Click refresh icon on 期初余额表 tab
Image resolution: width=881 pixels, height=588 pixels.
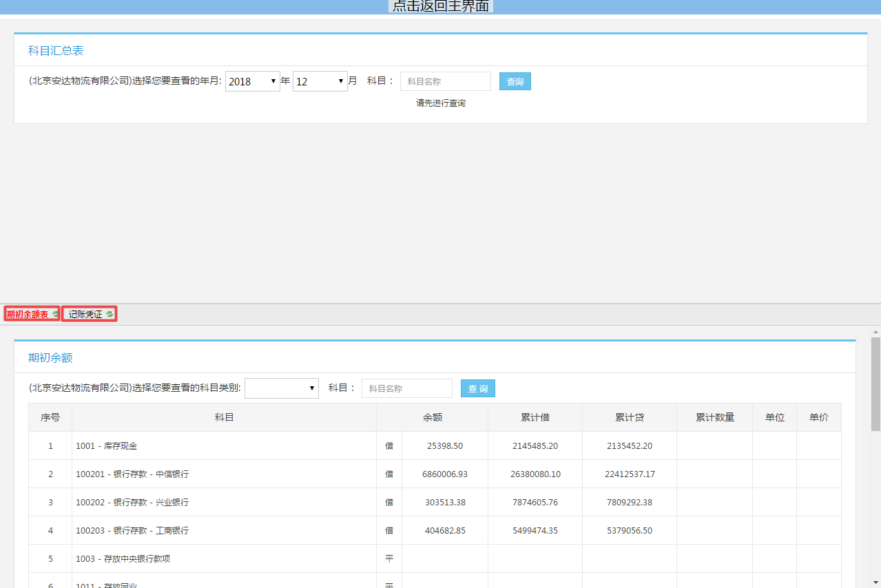click(x=55, y=314)
